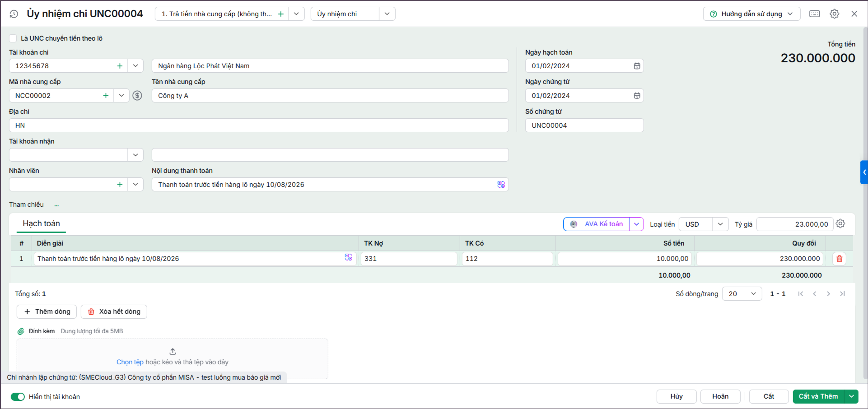Add new supplier with plus icon
868x409 pixels.
pos(106,96)
